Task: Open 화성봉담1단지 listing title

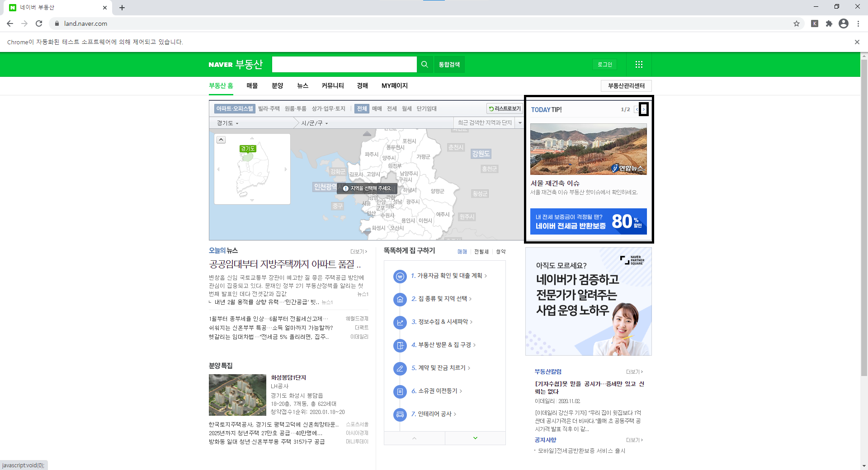Action: pyautogui.click(x=288, y=378)
